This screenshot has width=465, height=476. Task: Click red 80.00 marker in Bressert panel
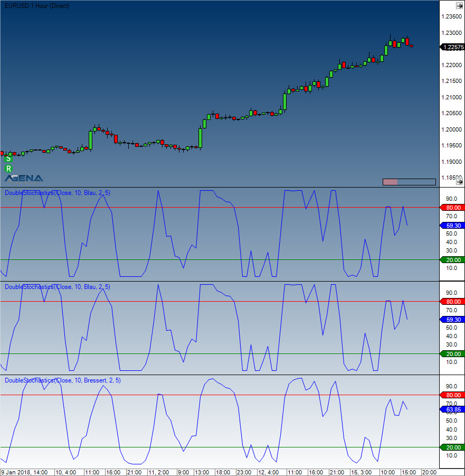[452, 395]
